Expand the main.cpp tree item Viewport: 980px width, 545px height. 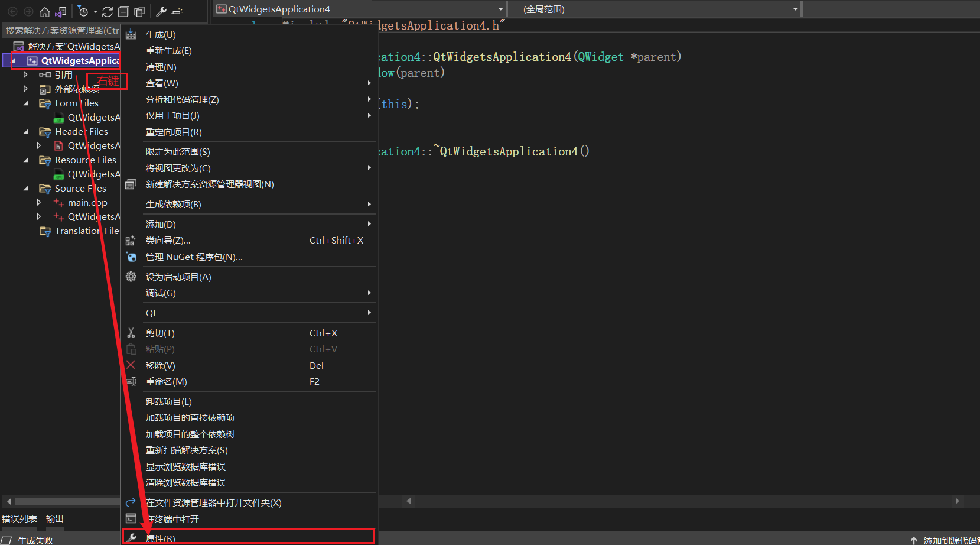[39, 202]
